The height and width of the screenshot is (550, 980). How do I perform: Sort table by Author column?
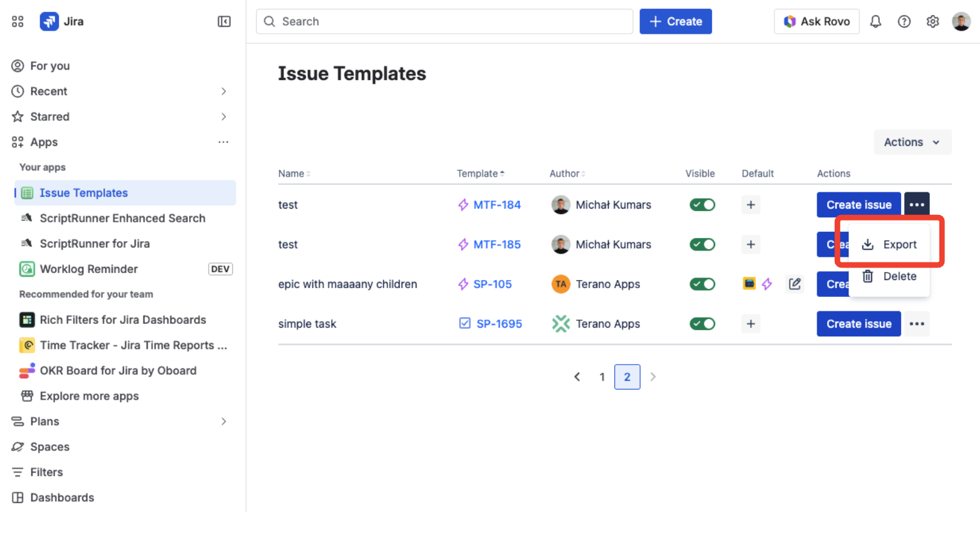click(567, 174)
